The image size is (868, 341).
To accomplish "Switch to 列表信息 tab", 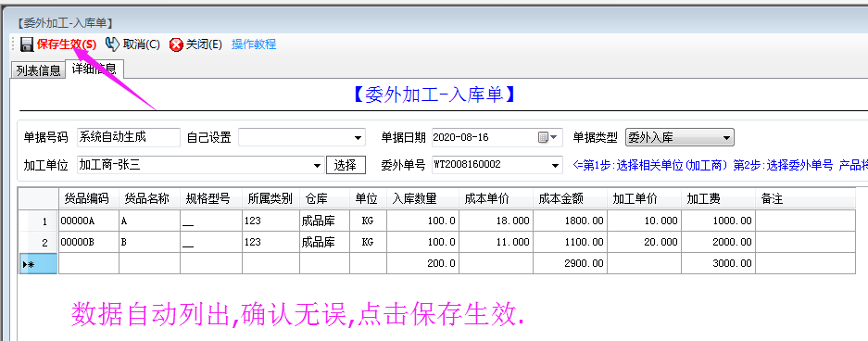I will (38, 70).
